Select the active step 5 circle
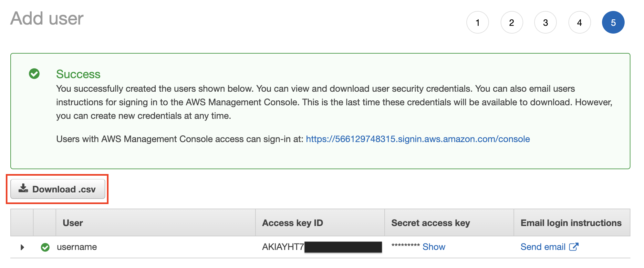 [x=613, y=23]
